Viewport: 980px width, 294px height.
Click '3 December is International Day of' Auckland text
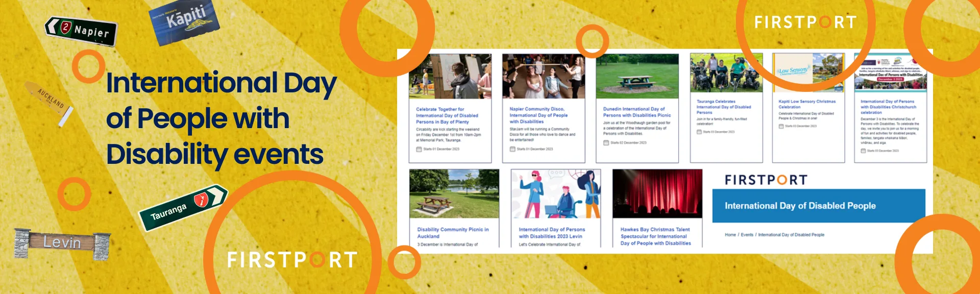[448, 244]
